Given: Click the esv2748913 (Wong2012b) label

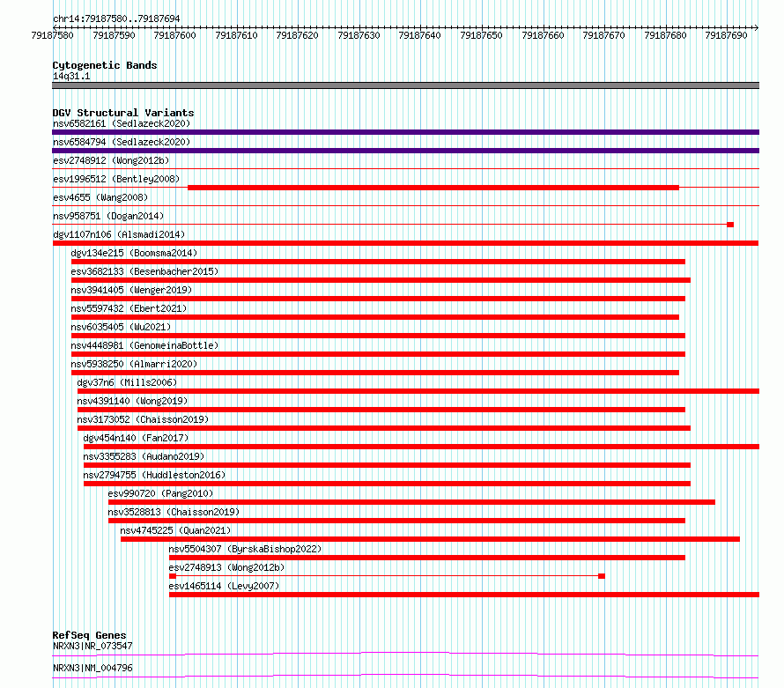Looking at the screenshot, I should (226, 567).
